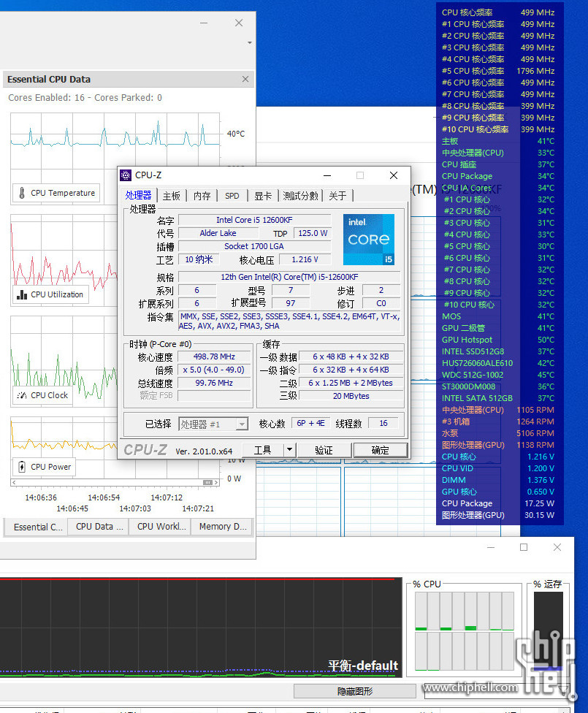Open the SPD tab in CPU-Z
The height and width of the screenshot is (713, 588).
pos(232,196)
